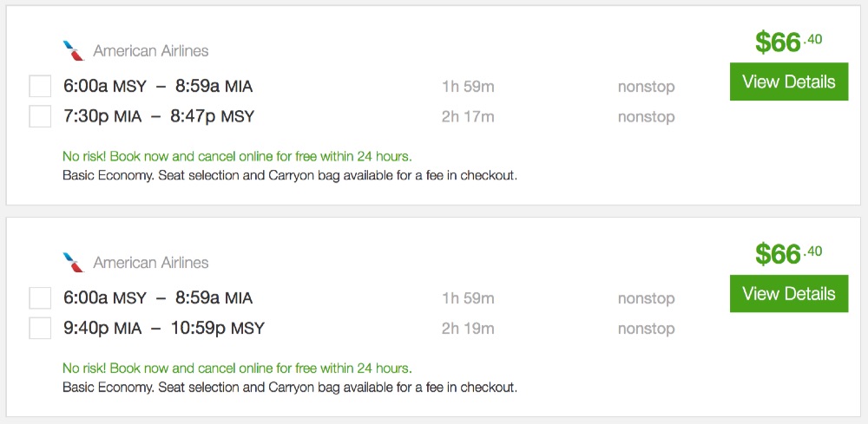Select the 2h 19m flight duration
The height and width of the screenshot is (424, 868).
tap(468, 328)
